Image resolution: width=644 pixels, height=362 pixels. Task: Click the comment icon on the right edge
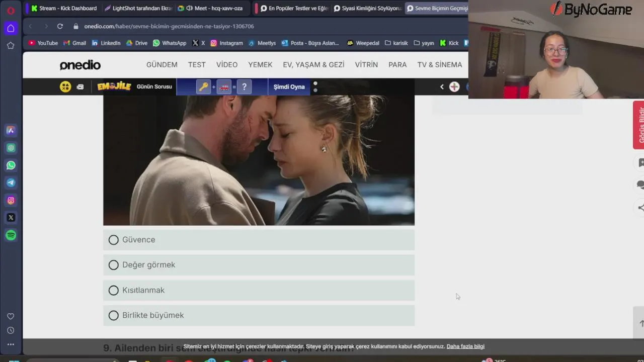640,185
